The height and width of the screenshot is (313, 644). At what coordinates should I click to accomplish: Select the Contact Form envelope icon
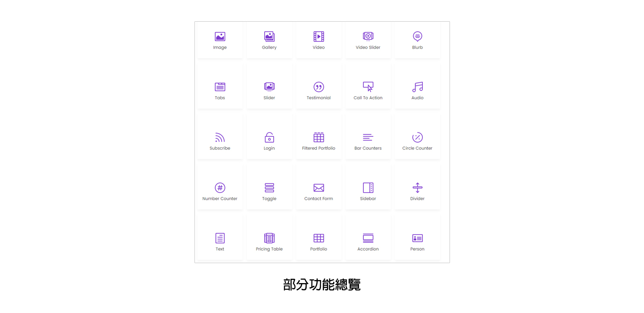[319, 188]
